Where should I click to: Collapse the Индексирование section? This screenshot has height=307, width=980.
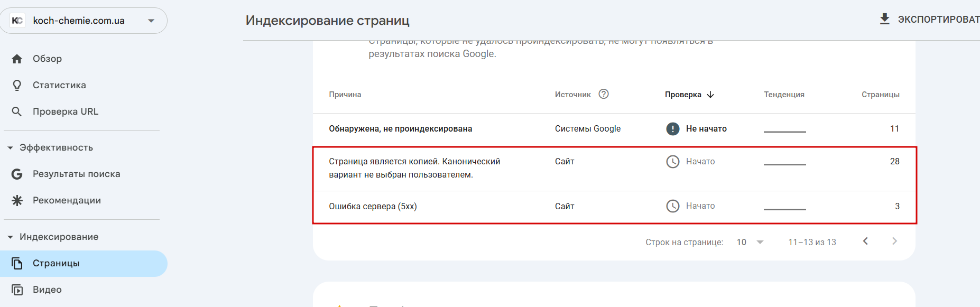[10, 237]
